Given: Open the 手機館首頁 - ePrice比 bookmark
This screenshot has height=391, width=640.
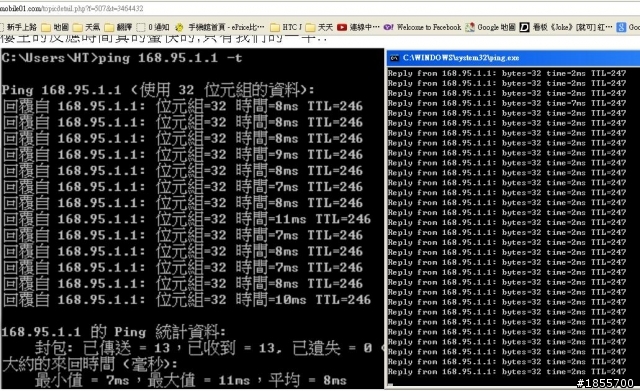Looking at the screenshot, I should coord(220,27).
